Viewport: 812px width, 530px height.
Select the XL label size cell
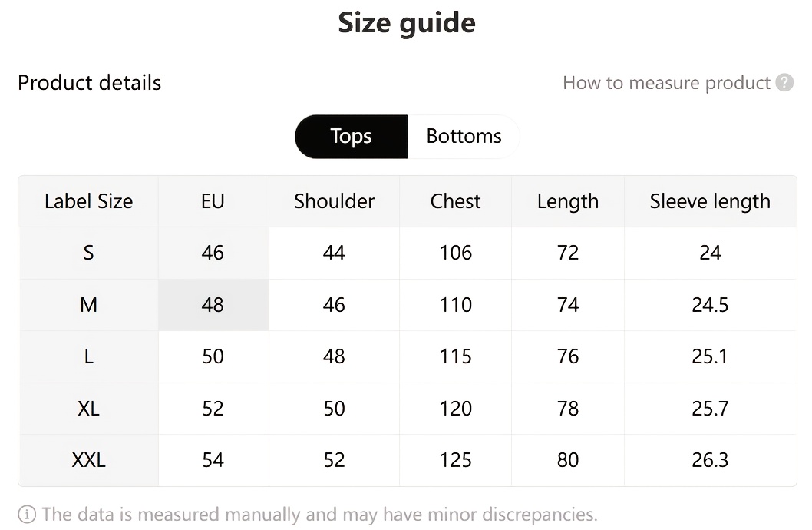click(88, 409)
